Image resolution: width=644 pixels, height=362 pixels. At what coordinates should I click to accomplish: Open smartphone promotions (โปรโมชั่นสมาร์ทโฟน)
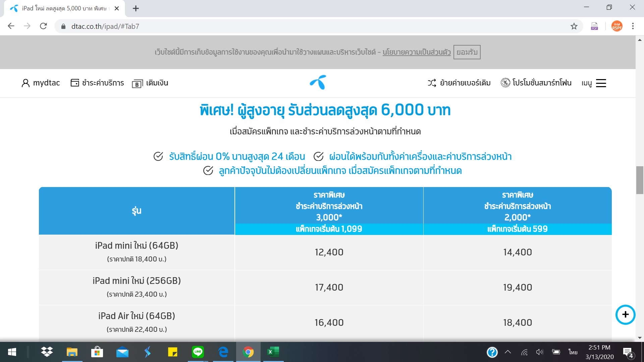[x=536, y=83]
